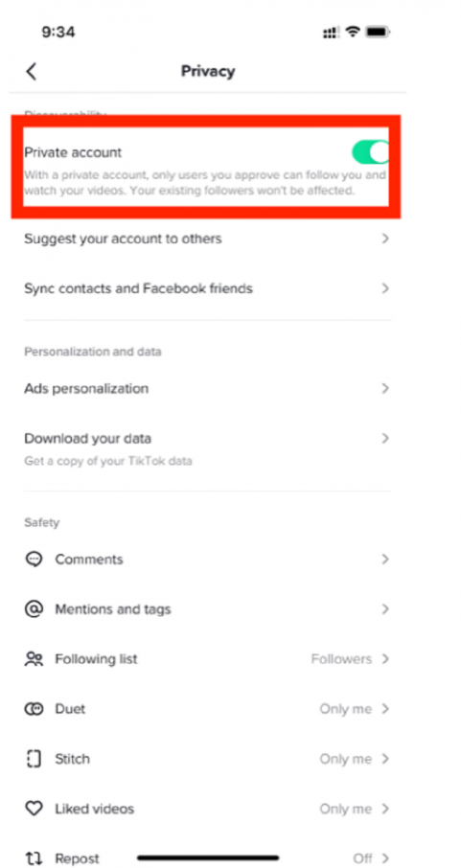Tap the Duet overlapping circles icon
This screenshot has height=868, width=461.
(x=35, y=709)
